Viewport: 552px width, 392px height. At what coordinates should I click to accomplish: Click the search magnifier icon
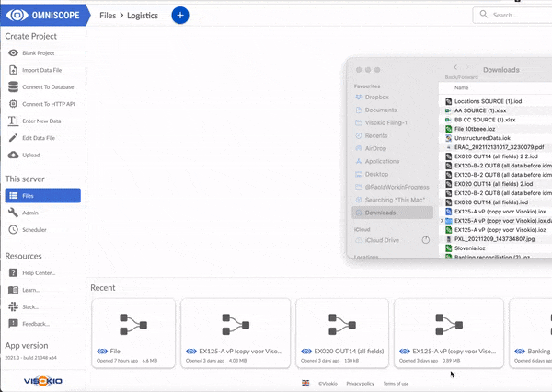[x=484, y=14]
